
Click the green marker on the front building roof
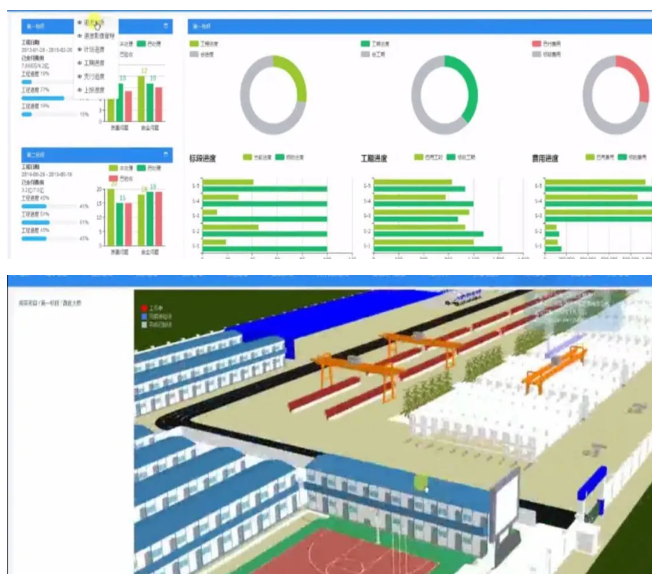(421, 482)
